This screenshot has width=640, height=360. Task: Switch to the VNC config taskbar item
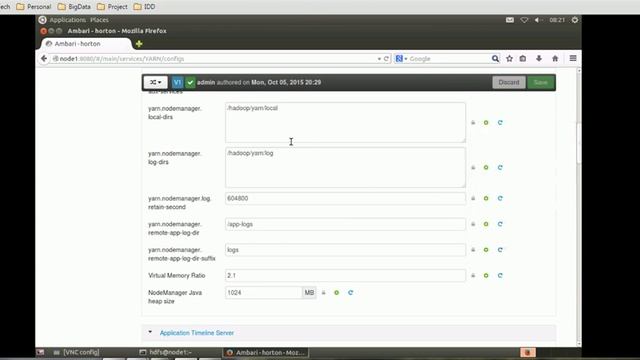[76, 352]
